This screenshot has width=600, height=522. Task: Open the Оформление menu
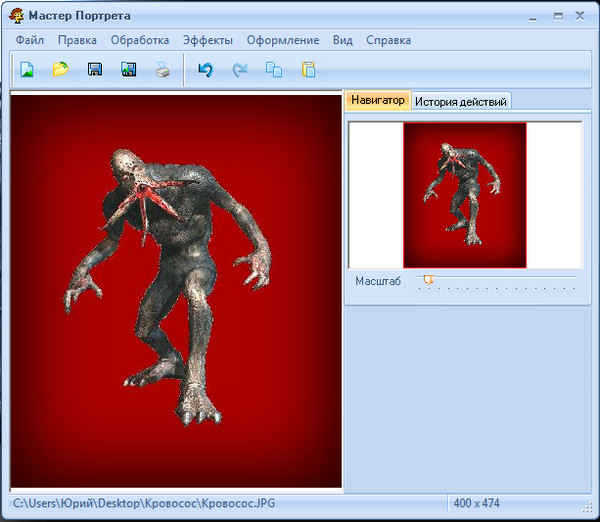tap(283, 40)
